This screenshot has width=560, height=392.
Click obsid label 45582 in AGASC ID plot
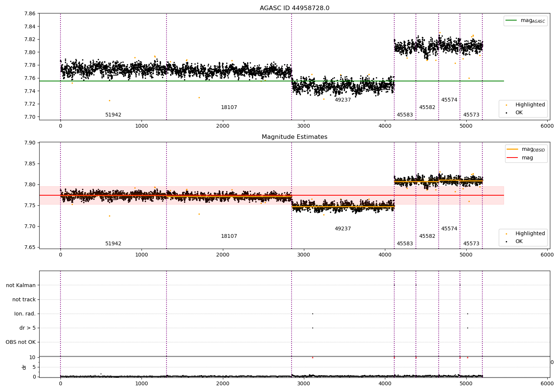(427, 108)
